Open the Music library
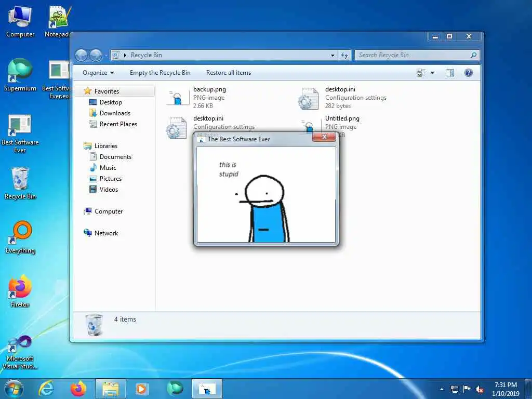 [108, 167]
